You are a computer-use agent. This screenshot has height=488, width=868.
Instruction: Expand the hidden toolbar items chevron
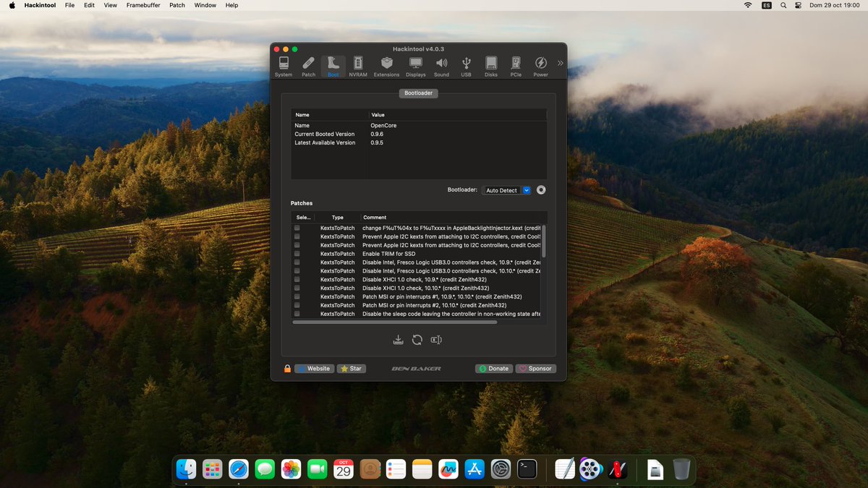560,63
